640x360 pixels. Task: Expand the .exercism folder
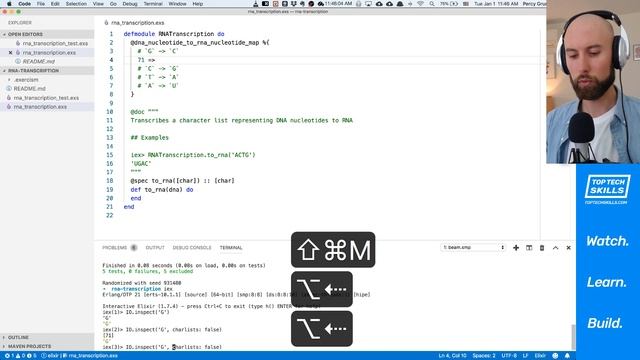pyautogui.click(x=47, y=80)
